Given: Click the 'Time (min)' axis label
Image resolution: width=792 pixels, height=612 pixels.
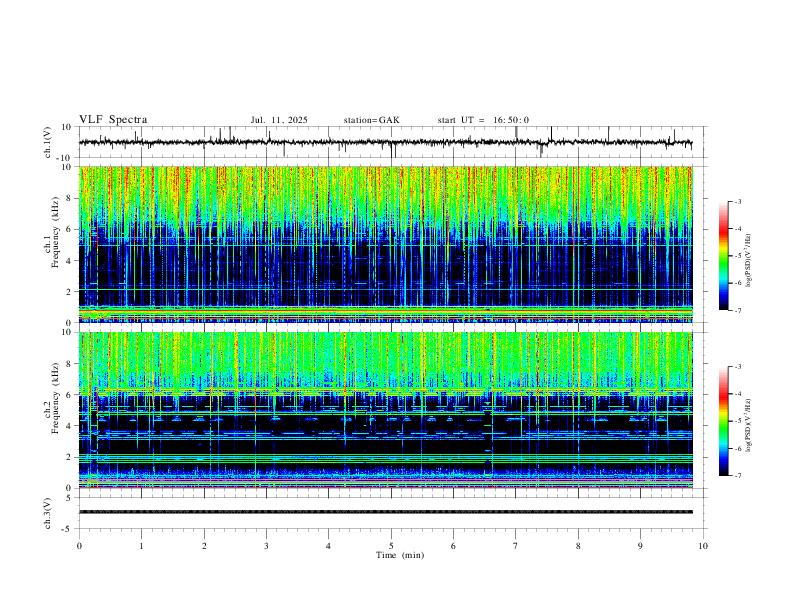Looking at the screenshot, I should click(x=400, y=555).
